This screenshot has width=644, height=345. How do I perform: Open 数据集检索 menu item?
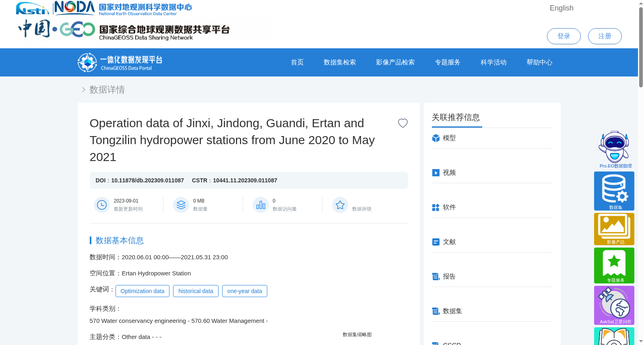tap(340, 62)
